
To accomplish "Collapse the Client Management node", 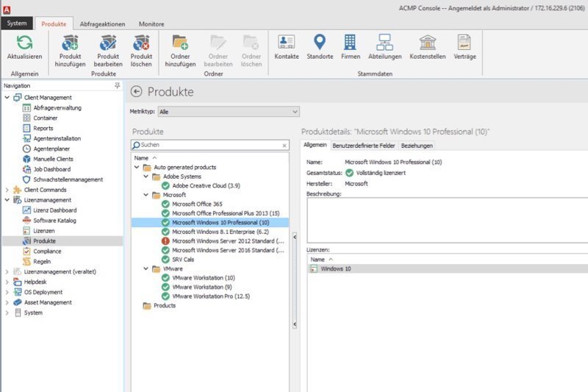I will 7,97.
